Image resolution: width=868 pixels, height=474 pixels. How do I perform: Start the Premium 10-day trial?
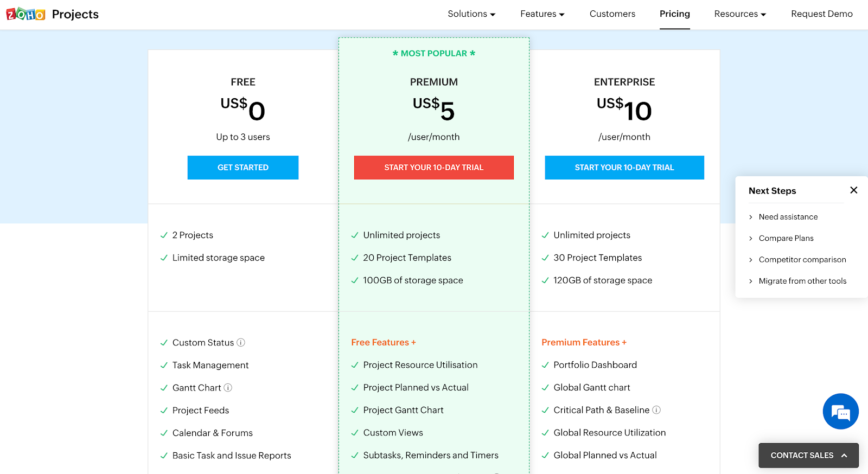pyautogui.click(x=434, y=168)
